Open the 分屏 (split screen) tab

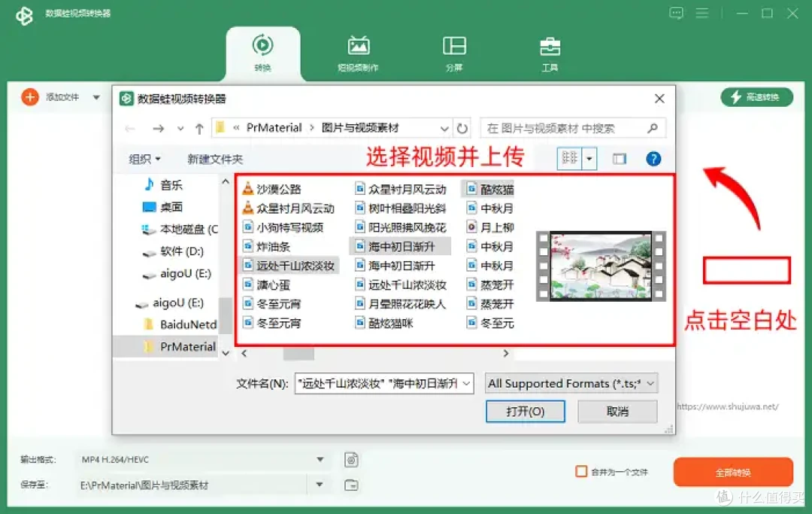tap(454, 53)
